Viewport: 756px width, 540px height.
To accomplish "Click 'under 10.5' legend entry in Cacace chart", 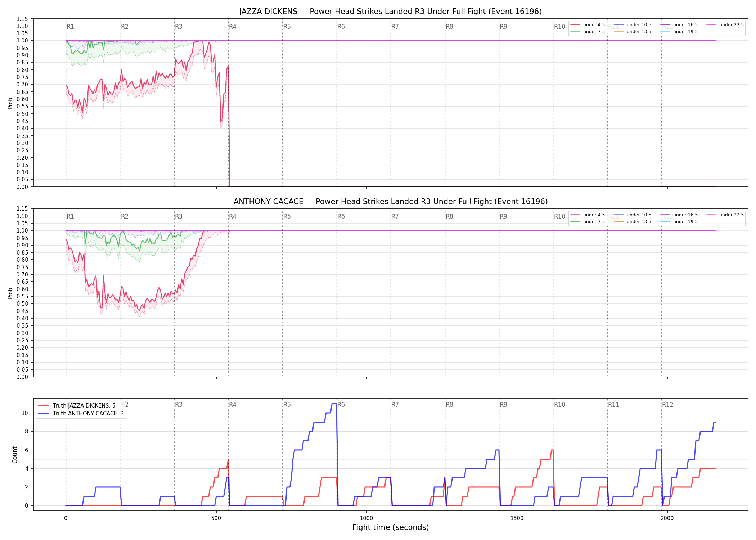I will tap(633, 215).
